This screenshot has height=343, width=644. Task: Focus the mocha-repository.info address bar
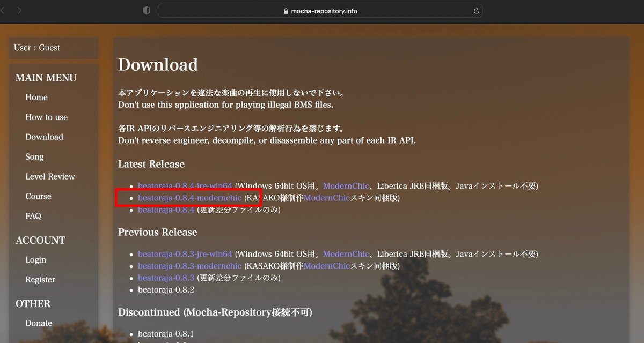pyautogui.click(x=320, y=11)
